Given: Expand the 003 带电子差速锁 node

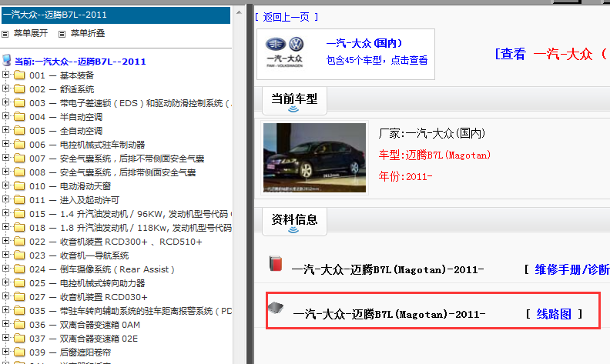Looking at the screenshot, I should 5,102.
